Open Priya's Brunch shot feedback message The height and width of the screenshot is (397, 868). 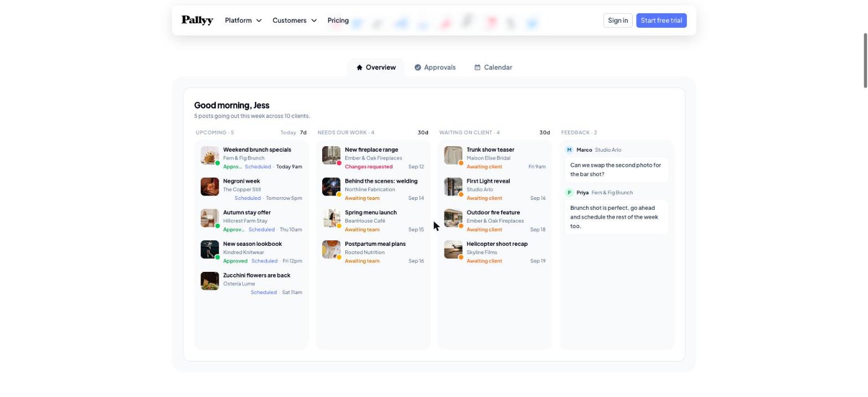click(616, 217)
